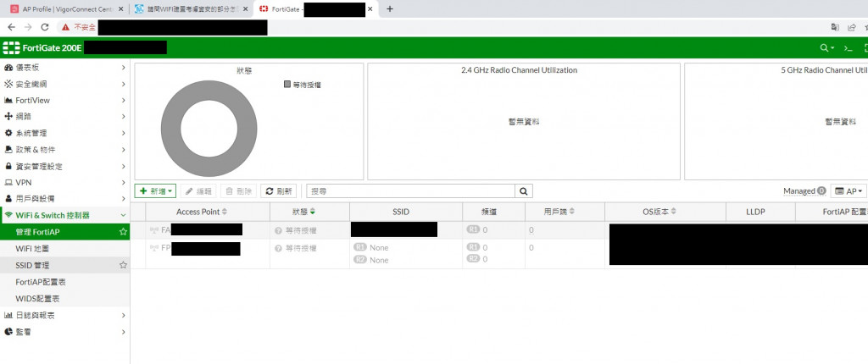This screenshot has width=868, height=364.
Task: Click the 等待授權 legend gray swatch
Action: tap(287, 84)
